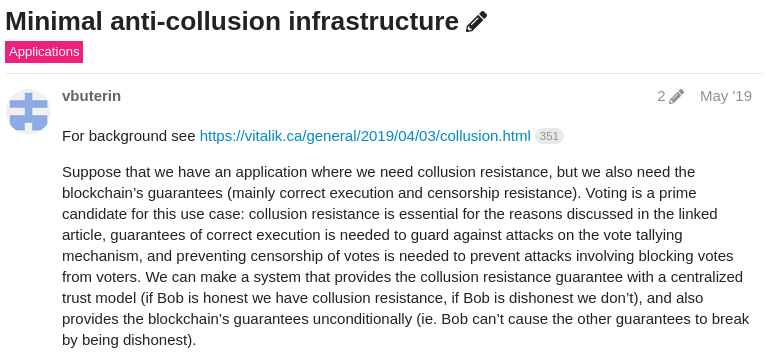Open the post edit history pencil icon
Screen dimensions: 773x364
click(676, 96)
